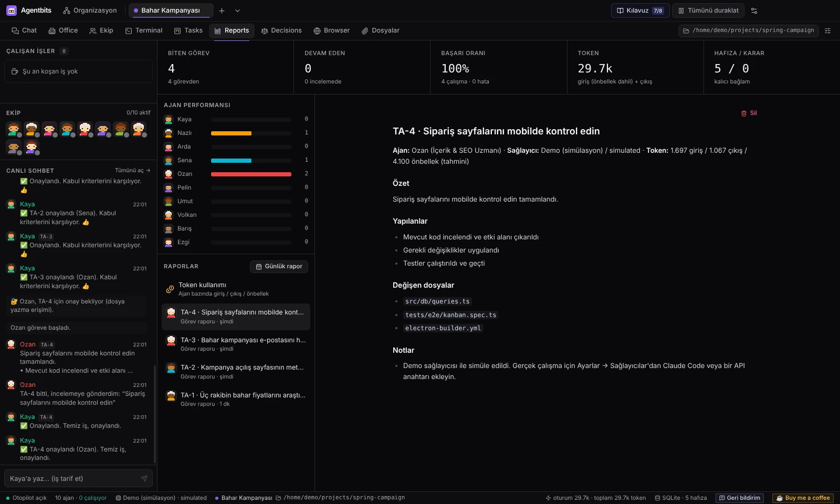Image resolution: width=840 pixels, height=504 pixels.
Task: Click the TA-4 tag in Ozan's chat message
Action: (47, 345)
